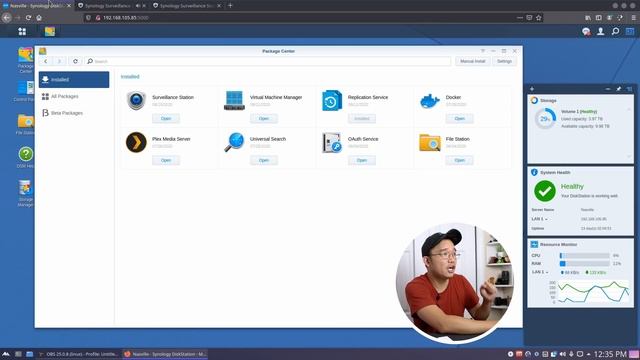Open Docker with its Open button
This screenshot has height=360, width=640.
pos(460,118)
